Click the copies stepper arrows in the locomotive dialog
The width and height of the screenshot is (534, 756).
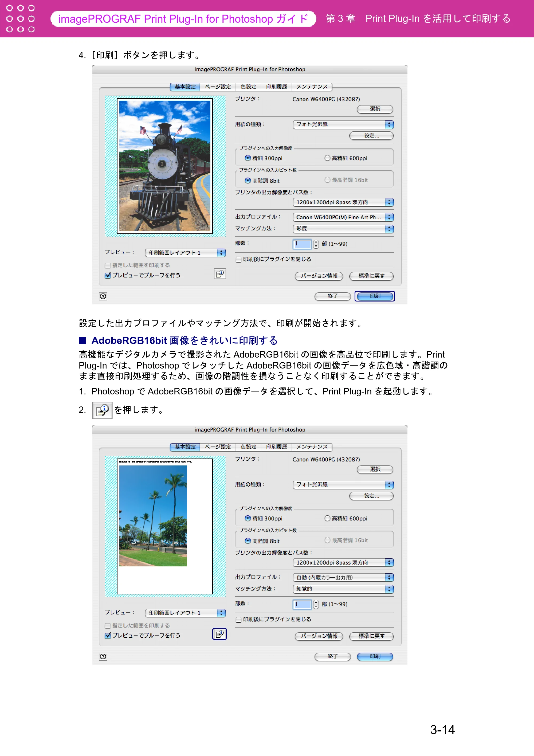316,244
